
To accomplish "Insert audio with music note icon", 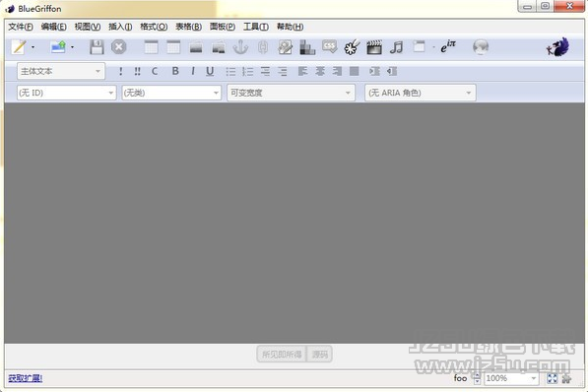I will [x=396, y=47].
